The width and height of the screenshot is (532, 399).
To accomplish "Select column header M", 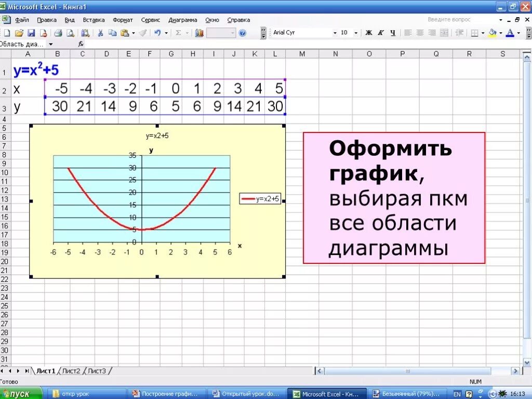I will (x=302, y=54).
